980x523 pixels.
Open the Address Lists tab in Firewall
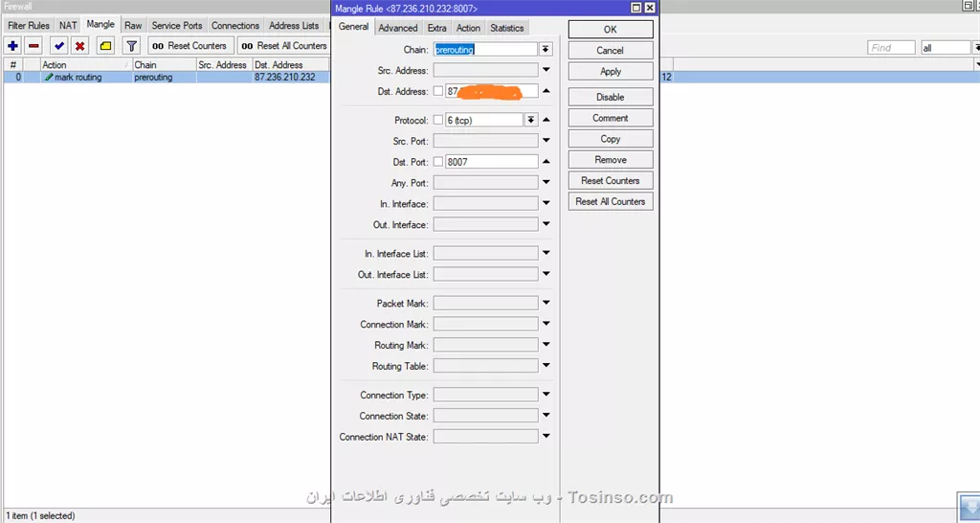point(294,26)
